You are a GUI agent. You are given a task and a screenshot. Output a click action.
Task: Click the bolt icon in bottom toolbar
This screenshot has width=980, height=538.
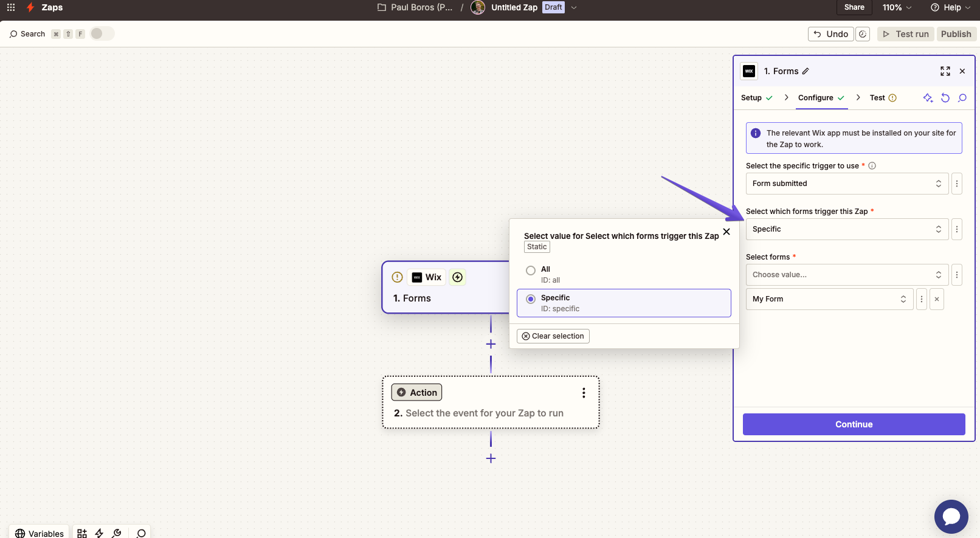(x=99, y=533)
